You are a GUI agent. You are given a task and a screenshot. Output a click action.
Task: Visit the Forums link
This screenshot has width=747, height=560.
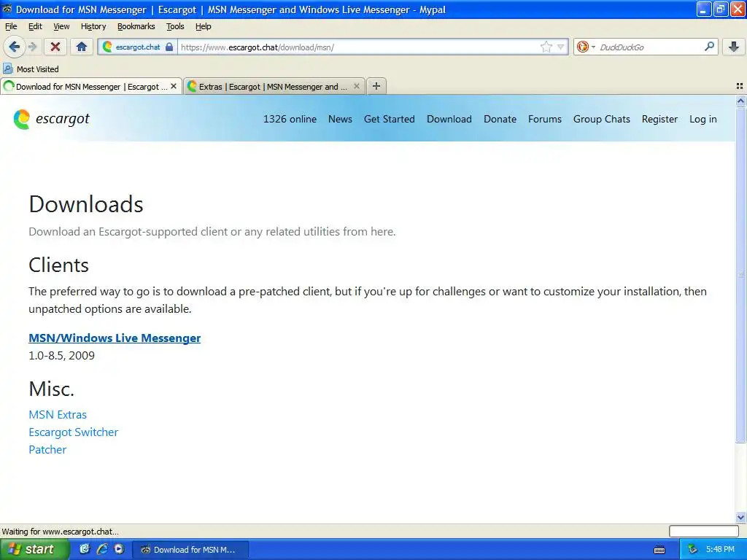pyautogui.click(x=544, y=119)
